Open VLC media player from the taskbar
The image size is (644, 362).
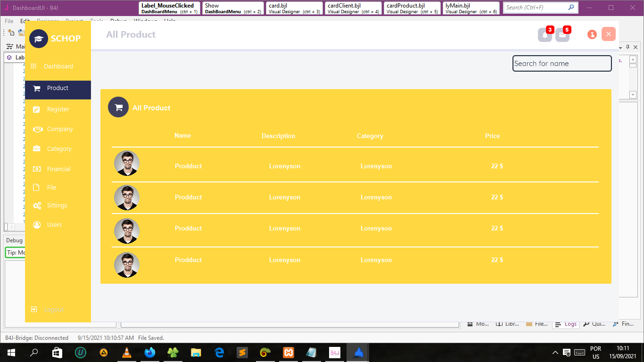click(x=126, y=353)
